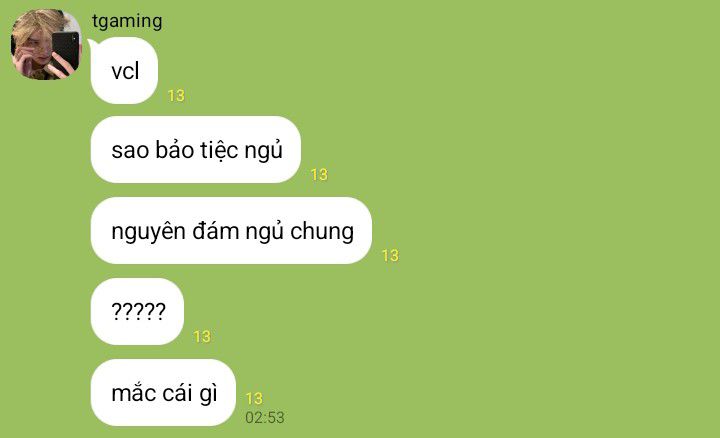Click the word "nguyên" in third message
Viewport: 720px width, 438px height.
(148, 232)
